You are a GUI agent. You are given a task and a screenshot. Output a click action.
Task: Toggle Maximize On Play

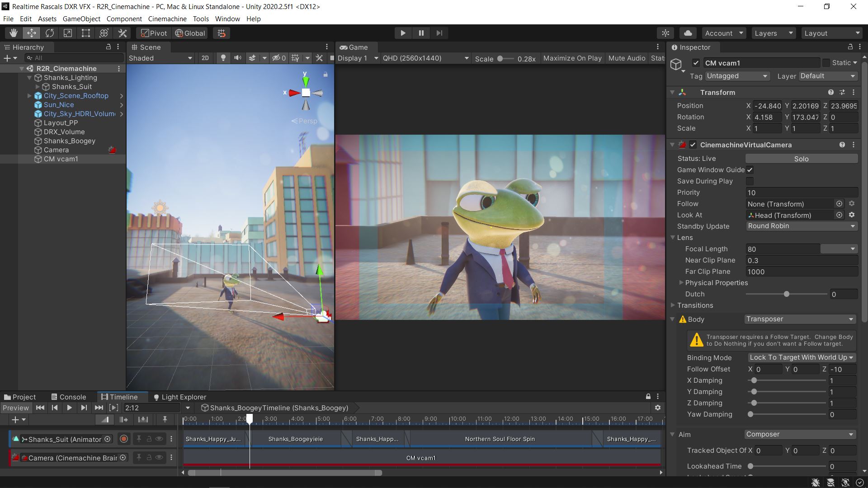click(572, 58)
